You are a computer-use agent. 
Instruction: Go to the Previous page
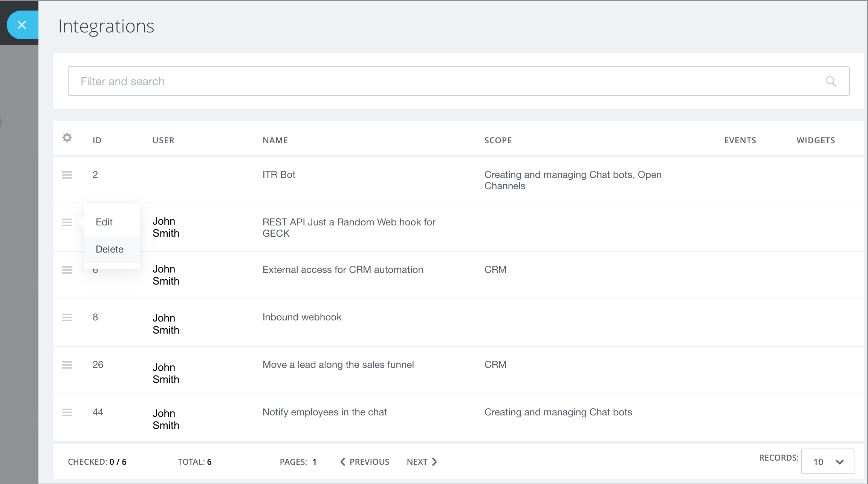click(x=364, y=461)
